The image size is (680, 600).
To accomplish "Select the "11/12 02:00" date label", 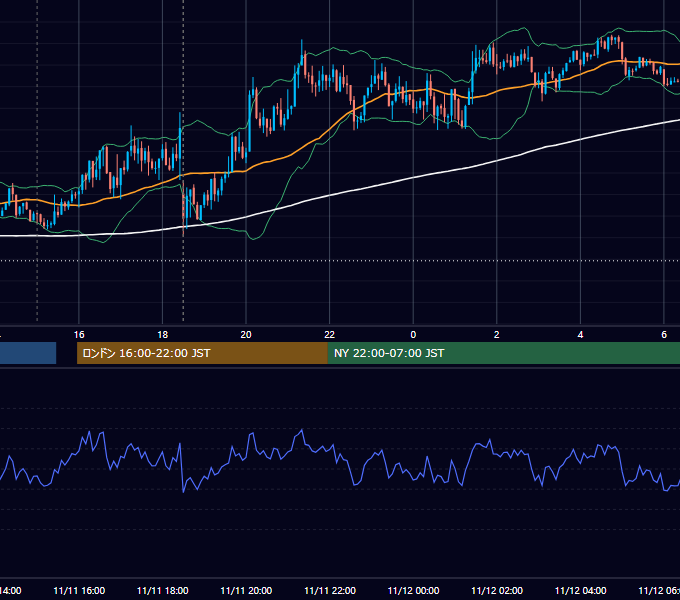I will click(x=497, y=590).
